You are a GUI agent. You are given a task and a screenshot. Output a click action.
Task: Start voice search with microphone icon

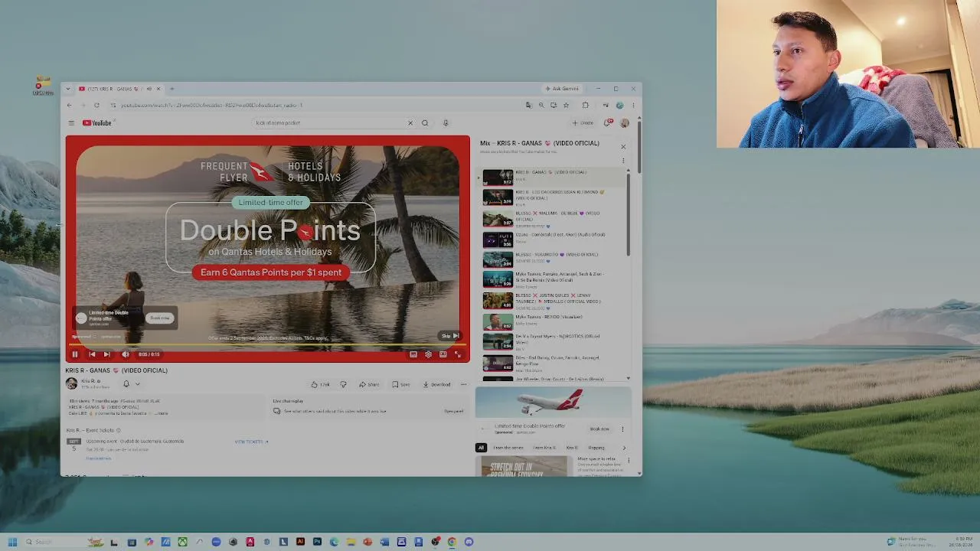tap(446, 123)
